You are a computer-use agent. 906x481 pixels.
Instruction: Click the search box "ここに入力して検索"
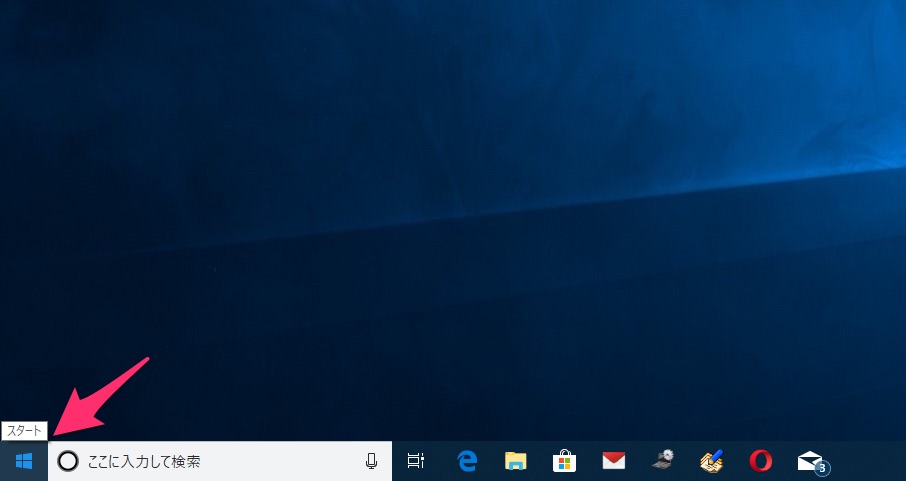[220, 461]
